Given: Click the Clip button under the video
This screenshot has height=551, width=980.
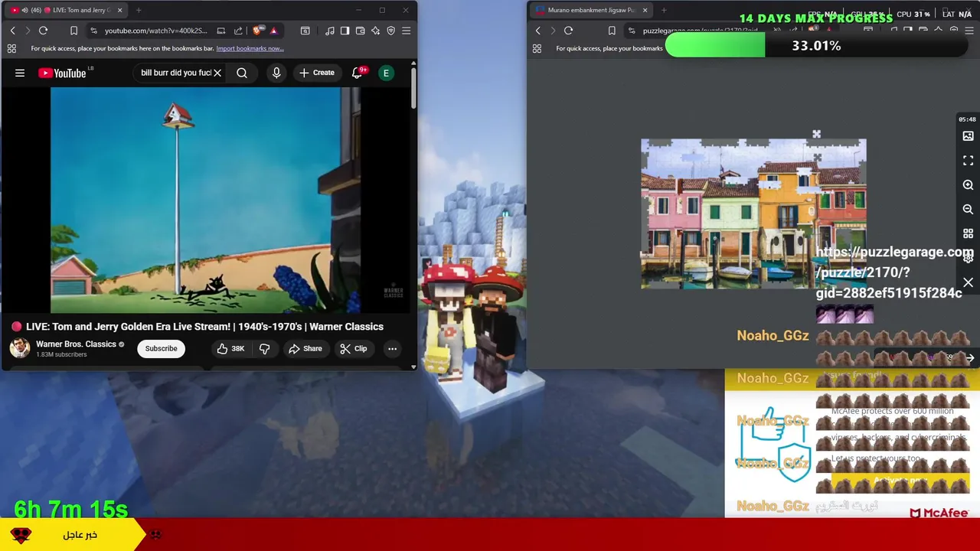Looking at the screenshot, I should (x=353, y=348).
